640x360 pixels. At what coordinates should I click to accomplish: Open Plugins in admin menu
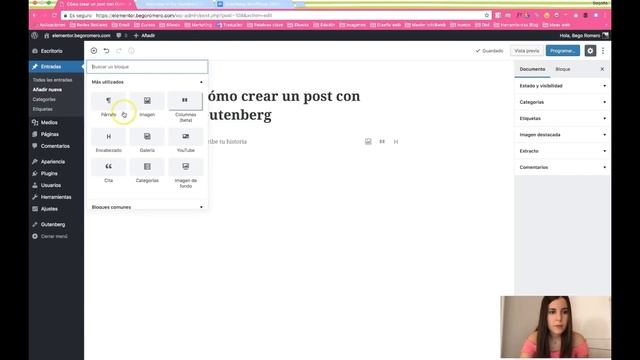56,173
